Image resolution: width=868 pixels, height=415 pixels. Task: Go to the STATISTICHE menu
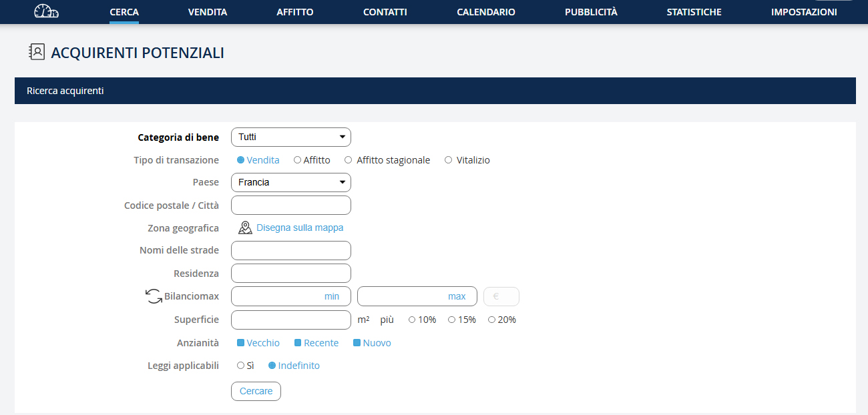[x=694, y=12]
